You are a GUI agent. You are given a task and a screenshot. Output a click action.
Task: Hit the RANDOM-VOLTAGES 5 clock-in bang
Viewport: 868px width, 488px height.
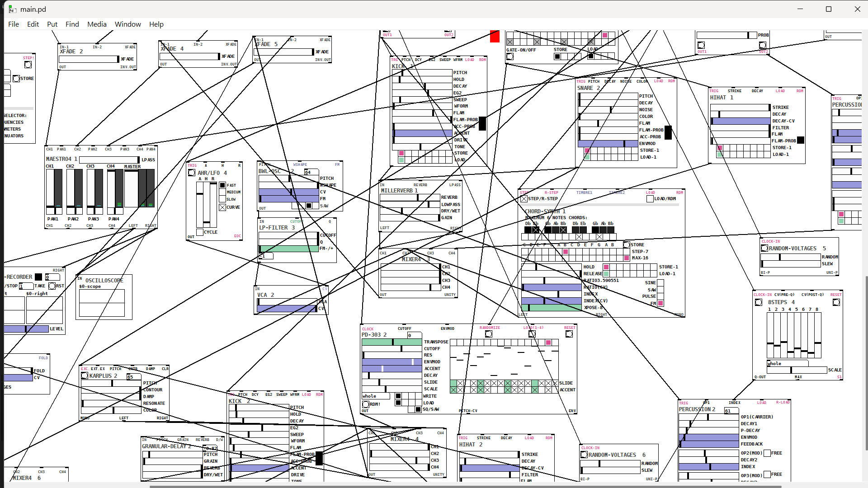(x=764, y=249)
